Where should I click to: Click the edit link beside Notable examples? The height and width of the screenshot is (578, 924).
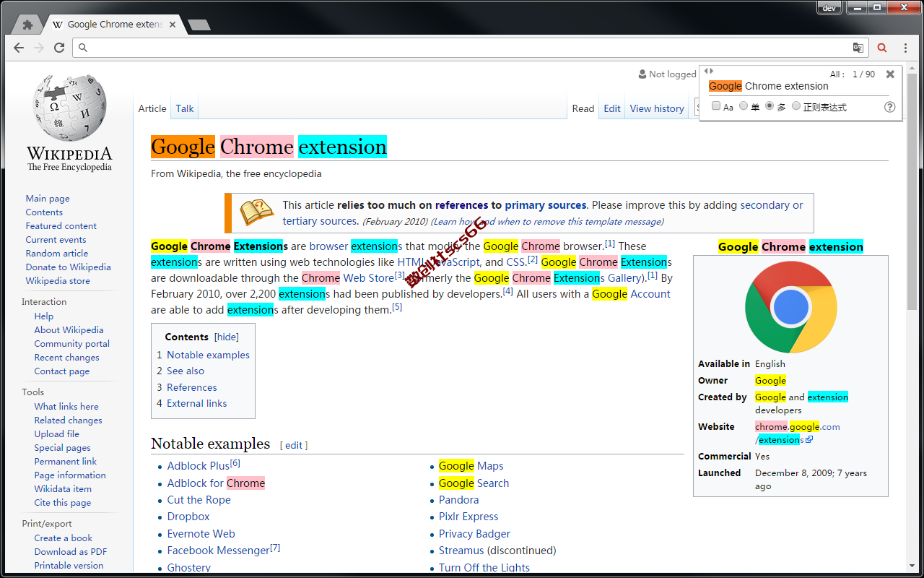[294, 445]
